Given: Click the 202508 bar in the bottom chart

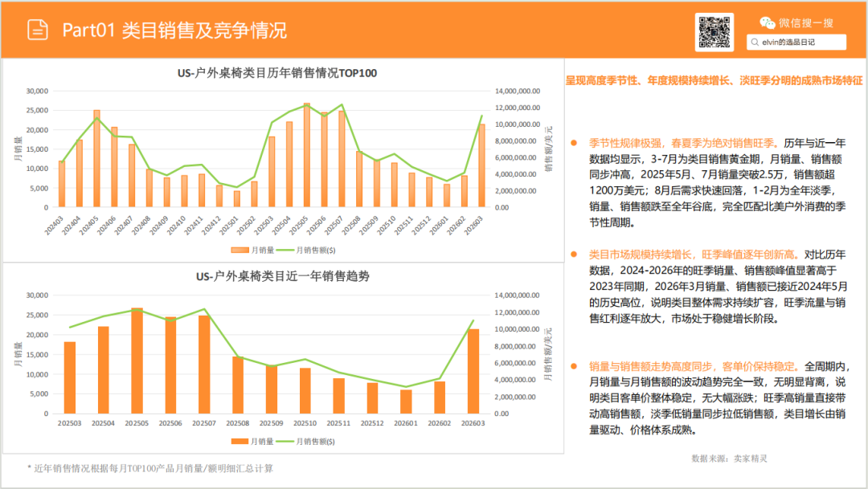Looking at the screenshot, I should pyautogui.click(x=238, y=385).
